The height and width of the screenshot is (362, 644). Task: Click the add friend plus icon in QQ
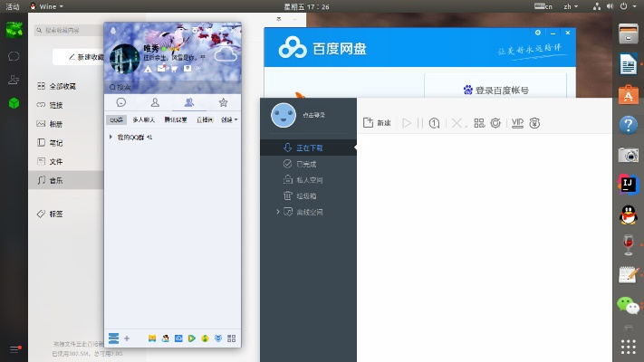(x=127, y=338)
